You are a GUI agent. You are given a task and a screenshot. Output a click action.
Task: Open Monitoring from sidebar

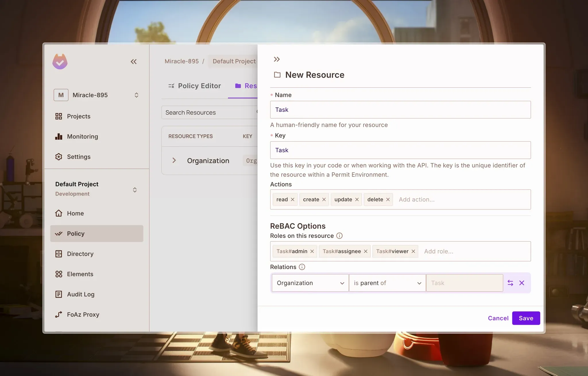(x=82, y=137)
